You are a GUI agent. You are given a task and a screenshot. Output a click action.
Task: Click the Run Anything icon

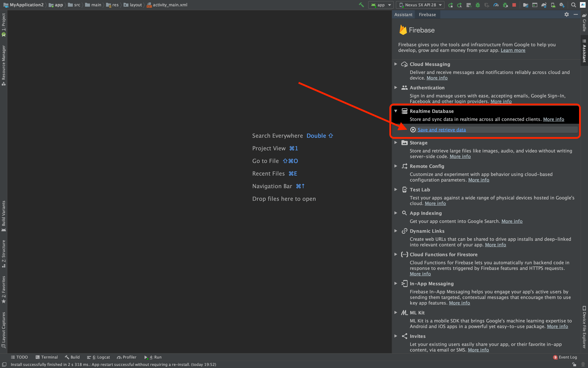click(535, 5)
